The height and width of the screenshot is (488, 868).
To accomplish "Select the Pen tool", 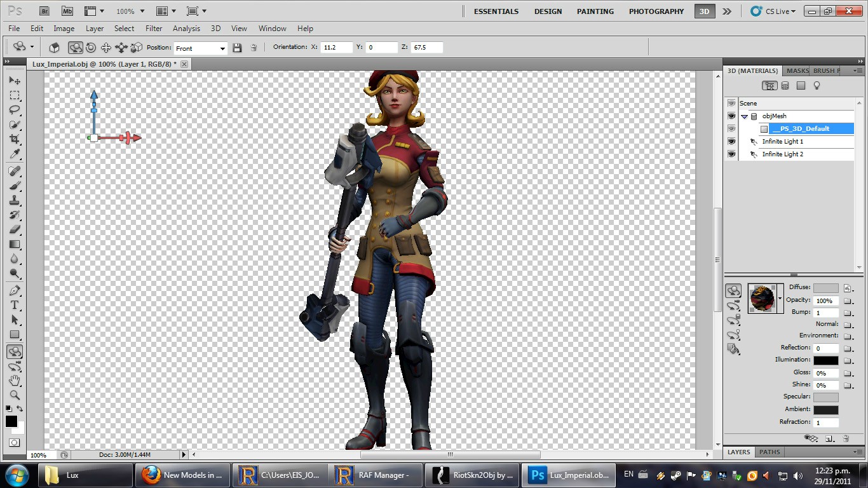I will click(x=15, y=290).
